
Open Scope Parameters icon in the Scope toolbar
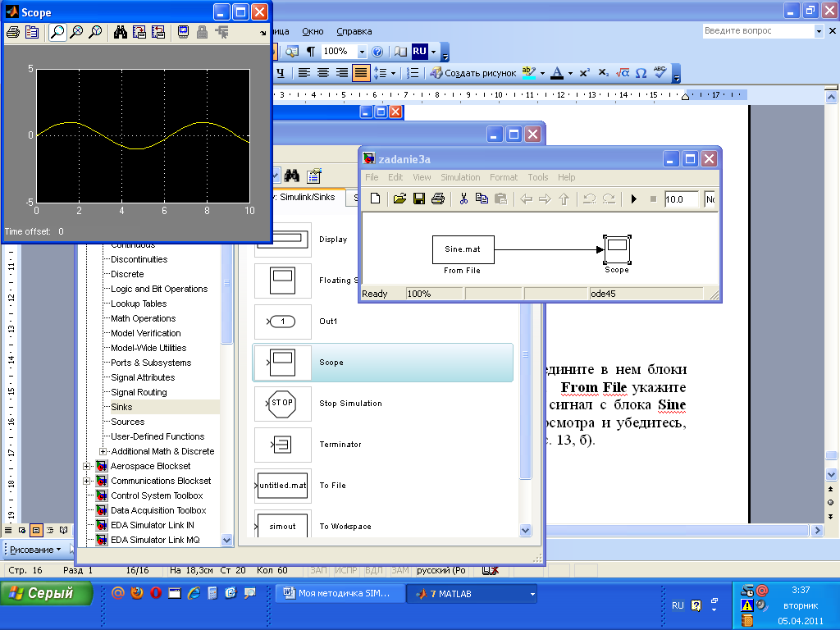[32, 32]
